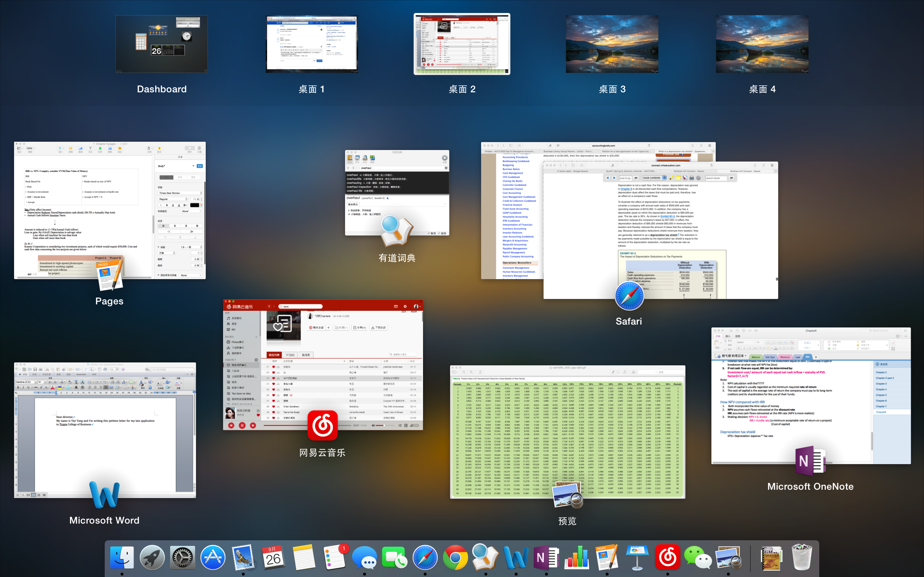924x577 pixels.
Task: Open System Preferences gear in dock
Action: pyautogui.click(x=183, y=558)
